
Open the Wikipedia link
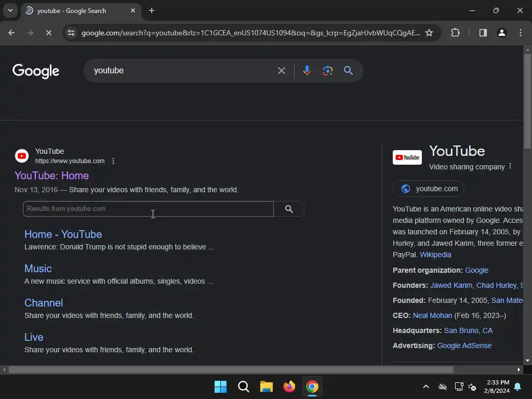435,255
